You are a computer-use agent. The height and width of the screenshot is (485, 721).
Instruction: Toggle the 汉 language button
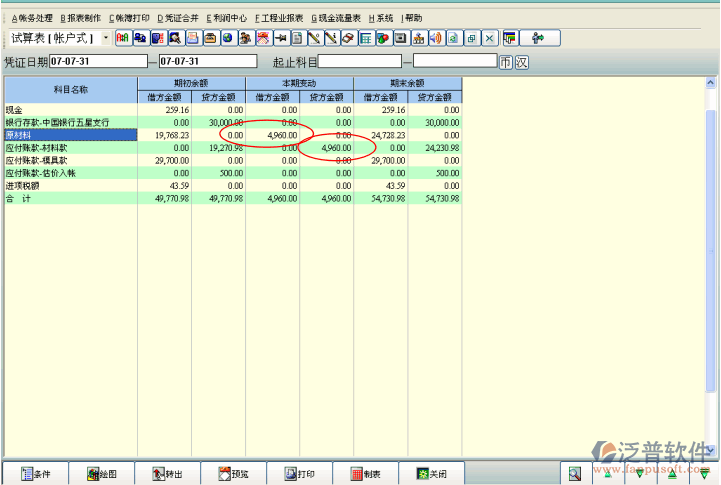point(521,62)
